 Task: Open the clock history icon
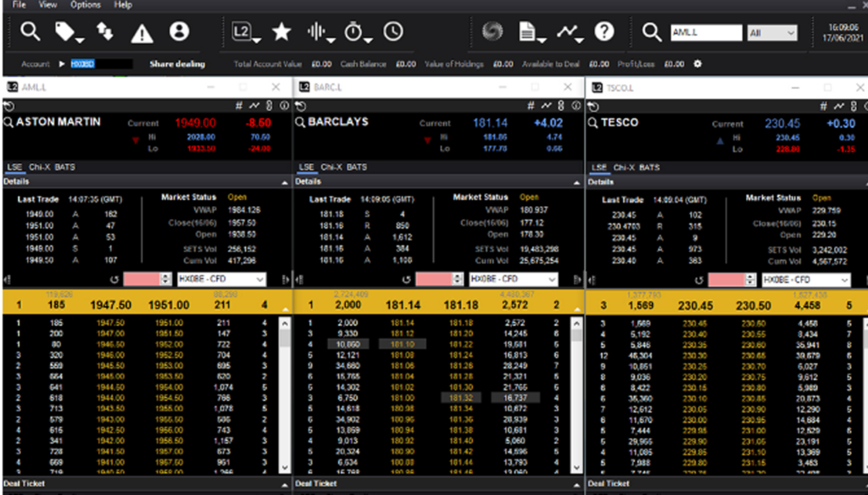coord(393,31)
